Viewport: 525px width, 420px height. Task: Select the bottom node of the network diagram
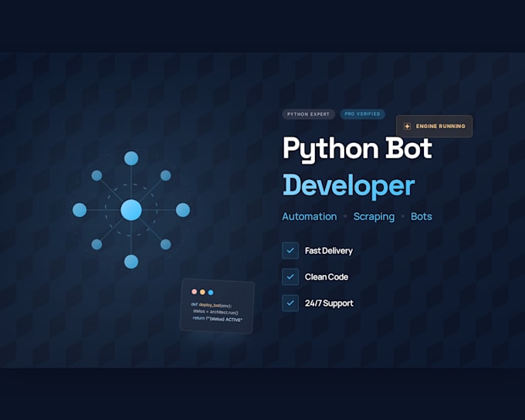[x=131, y=262]
